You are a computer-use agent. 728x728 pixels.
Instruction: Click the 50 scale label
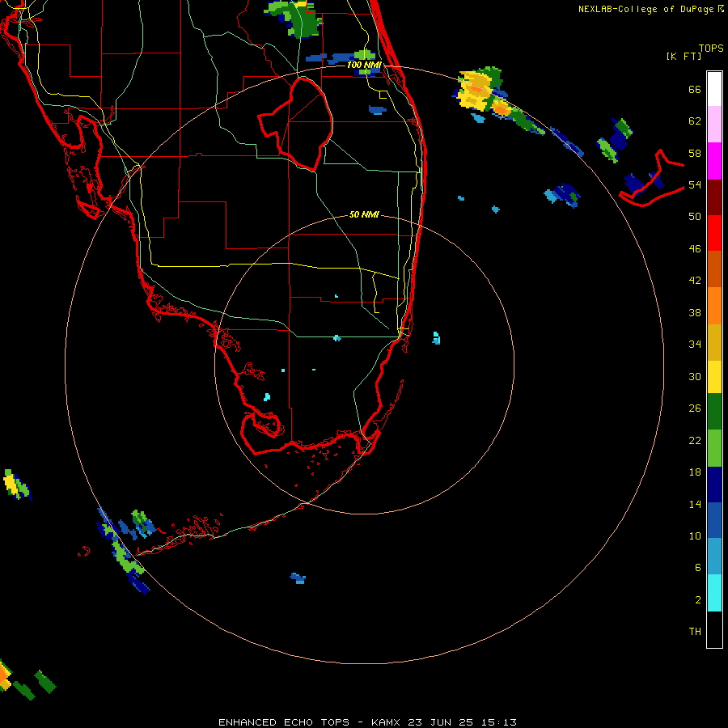tap(695, 217)
